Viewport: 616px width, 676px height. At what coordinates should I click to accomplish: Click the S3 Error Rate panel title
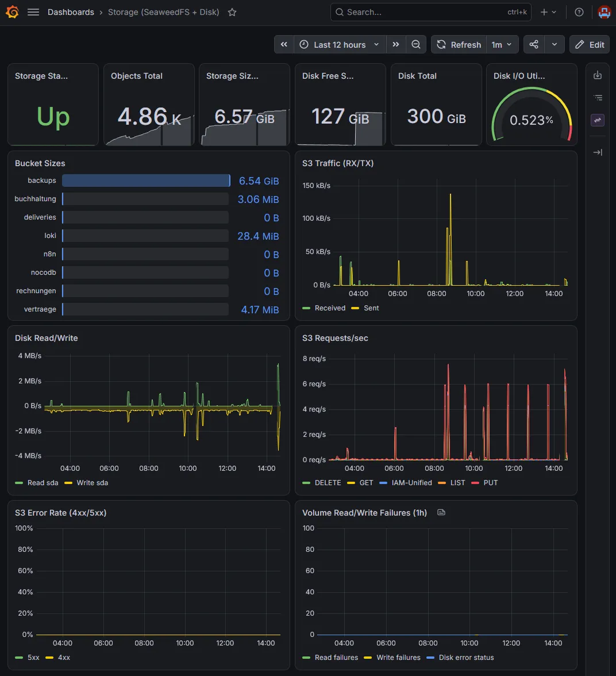point(61,513)
